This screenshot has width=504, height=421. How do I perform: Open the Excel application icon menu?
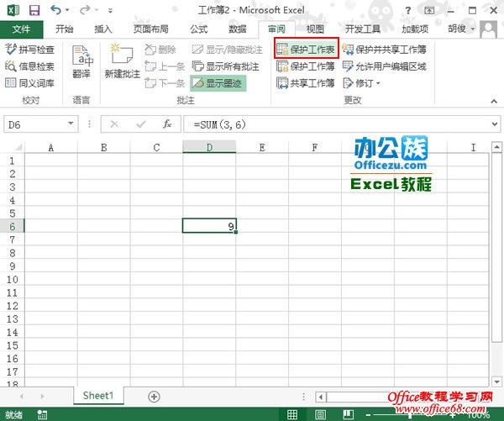tap(13, 10)
